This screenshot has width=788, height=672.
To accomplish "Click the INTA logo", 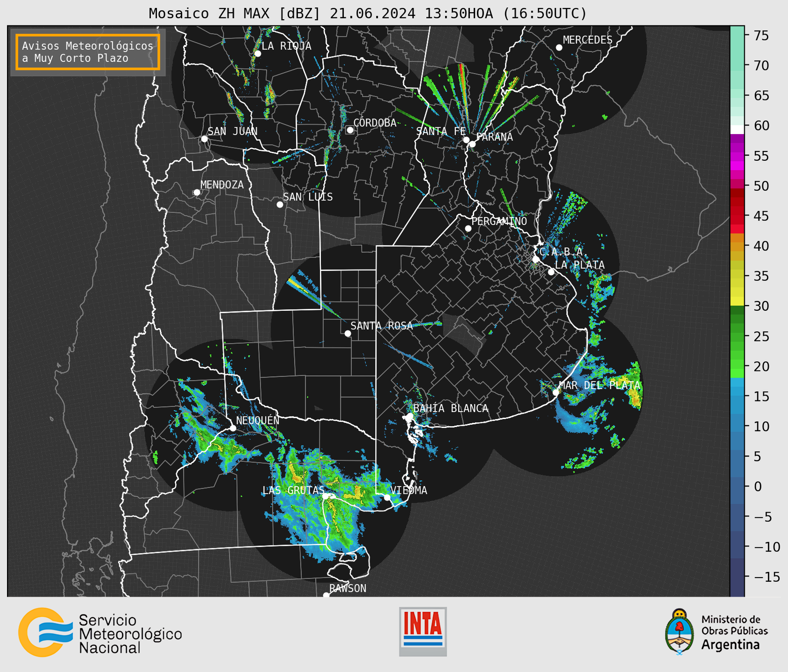I will (423, 631).
